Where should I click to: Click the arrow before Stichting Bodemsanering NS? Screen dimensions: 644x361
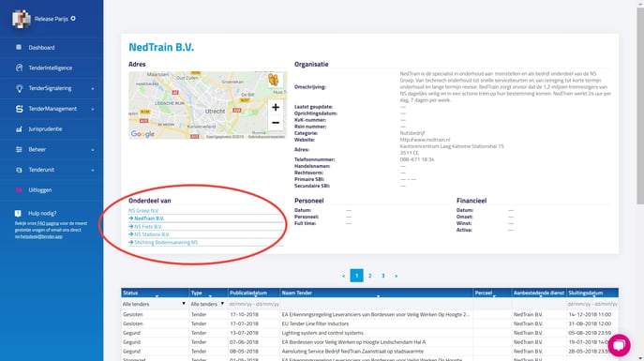[130, 242]
